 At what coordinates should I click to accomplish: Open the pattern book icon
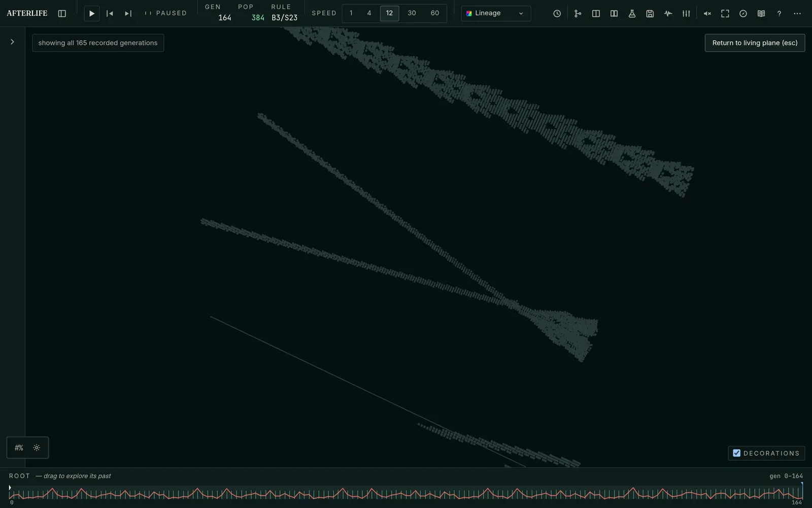pos(614,14)
